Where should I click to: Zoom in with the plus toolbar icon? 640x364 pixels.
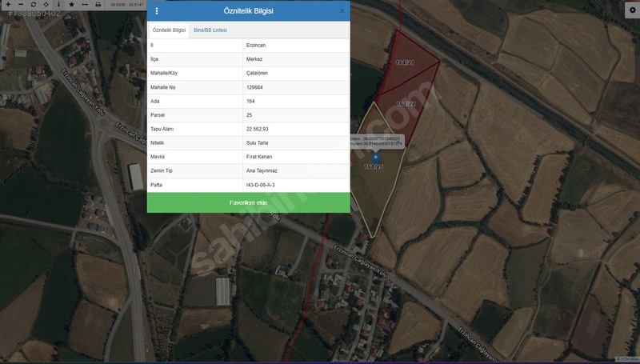7,5
